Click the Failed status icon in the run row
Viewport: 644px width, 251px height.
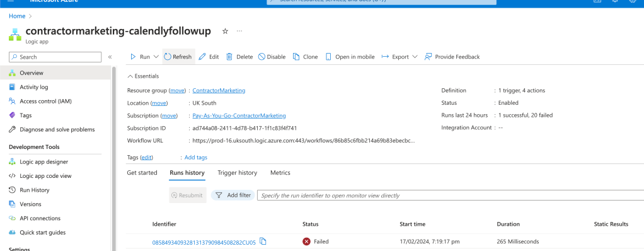tap(306, 242)
